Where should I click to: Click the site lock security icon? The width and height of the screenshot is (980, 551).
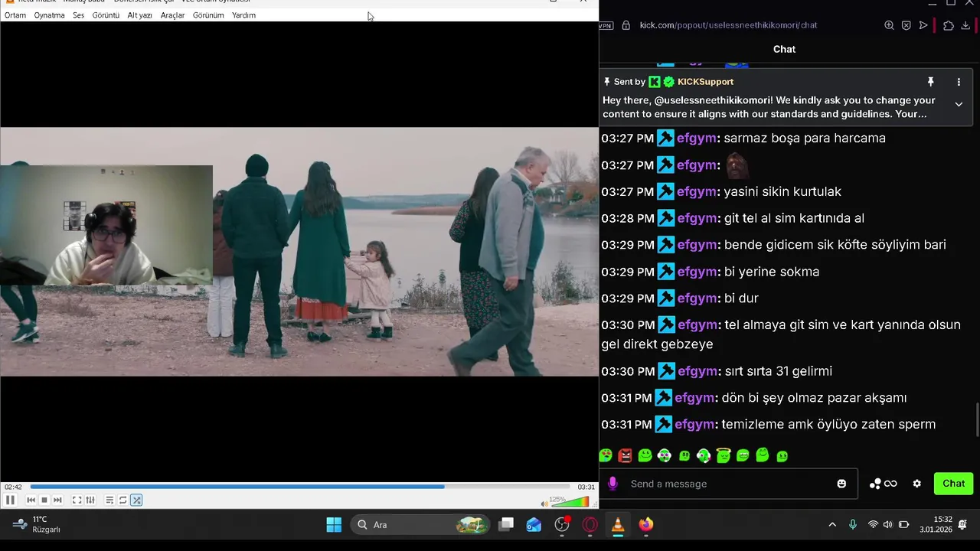[x=626, y=25]
